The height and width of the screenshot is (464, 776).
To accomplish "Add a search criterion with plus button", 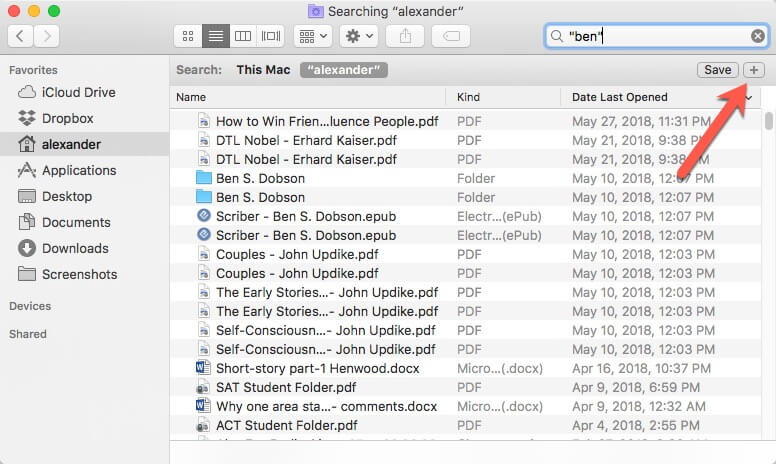I will point(754,70).
